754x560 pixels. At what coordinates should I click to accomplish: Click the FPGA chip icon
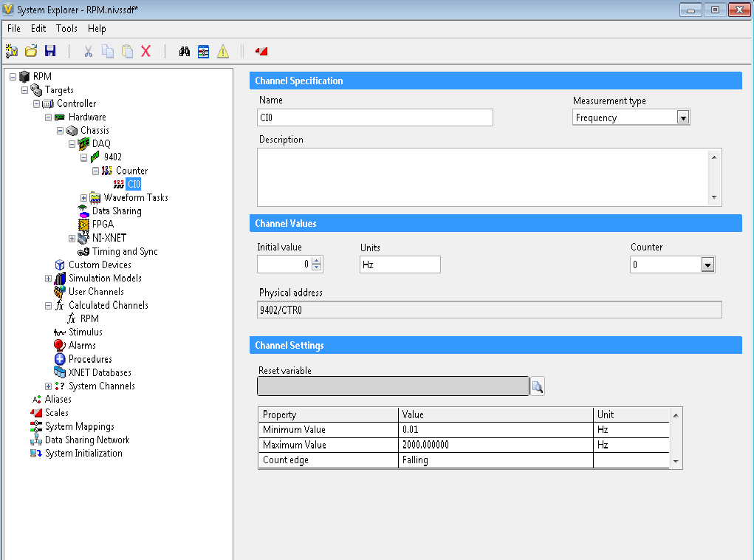[x=83, y=224]
